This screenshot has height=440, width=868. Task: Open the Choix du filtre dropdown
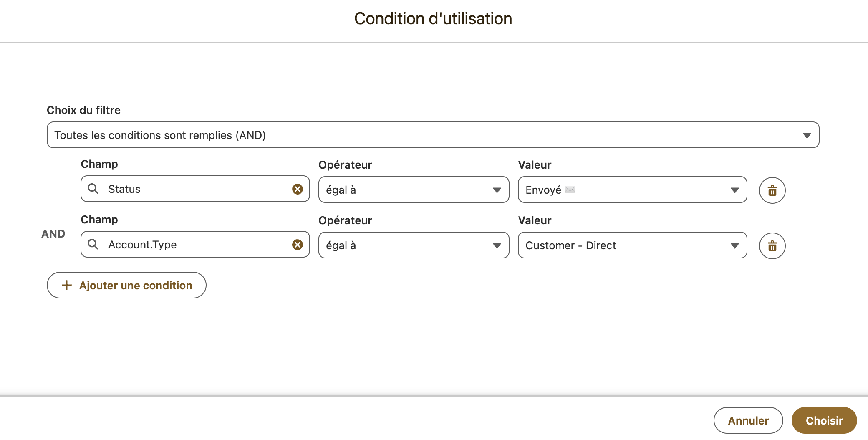(433, 135)
